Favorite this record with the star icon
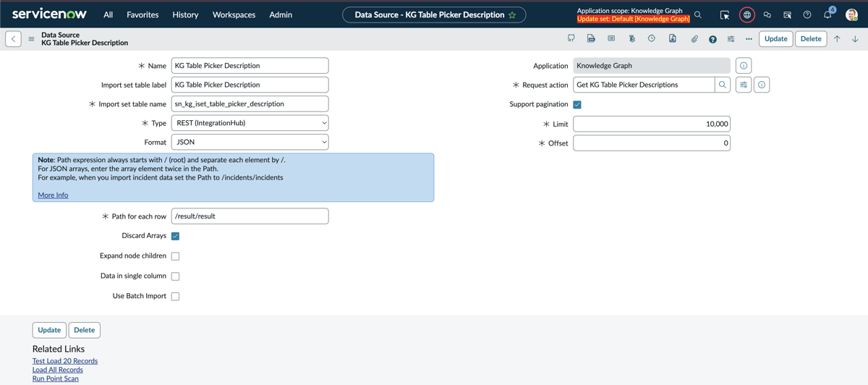Screen dimensions: 868x385 [x=512, y=15]
